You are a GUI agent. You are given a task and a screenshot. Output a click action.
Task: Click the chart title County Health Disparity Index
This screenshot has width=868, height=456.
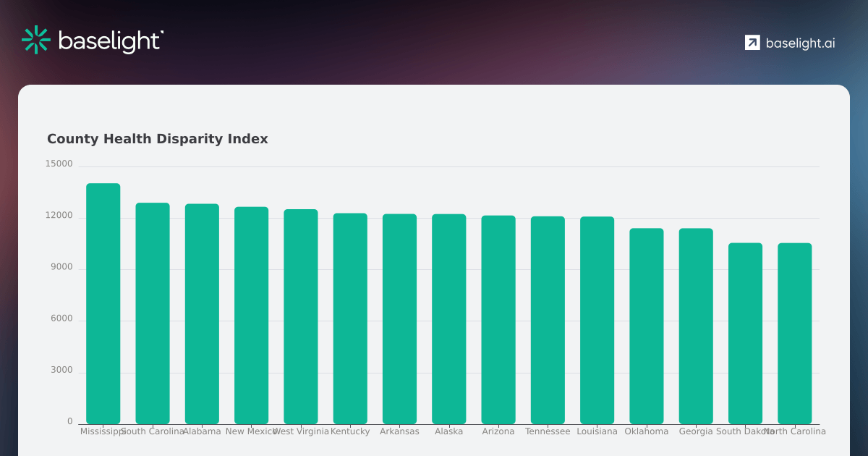[158, 139]
